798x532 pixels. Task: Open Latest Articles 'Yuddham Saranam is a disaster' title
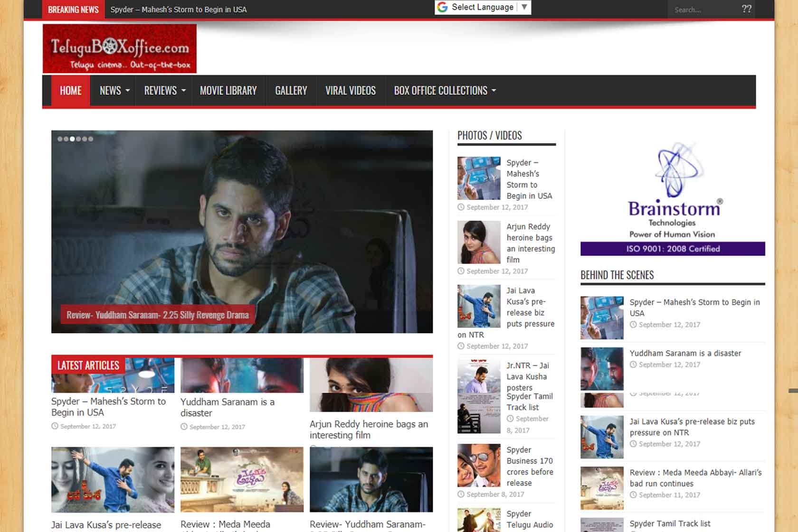(228, 407)
